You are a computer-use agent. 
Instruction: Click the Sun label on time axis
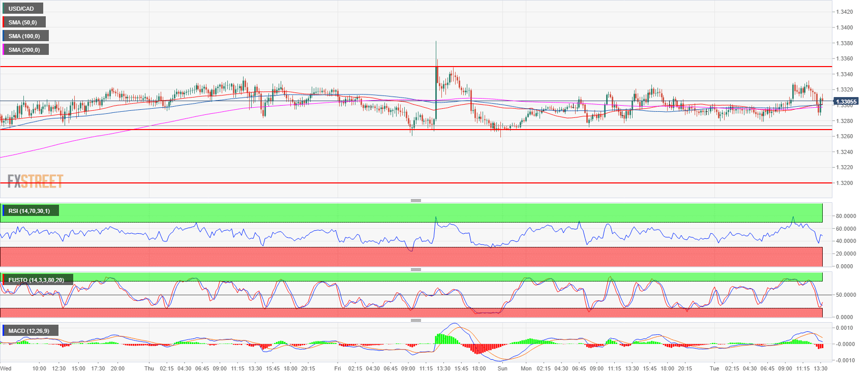tap(502, 368)
